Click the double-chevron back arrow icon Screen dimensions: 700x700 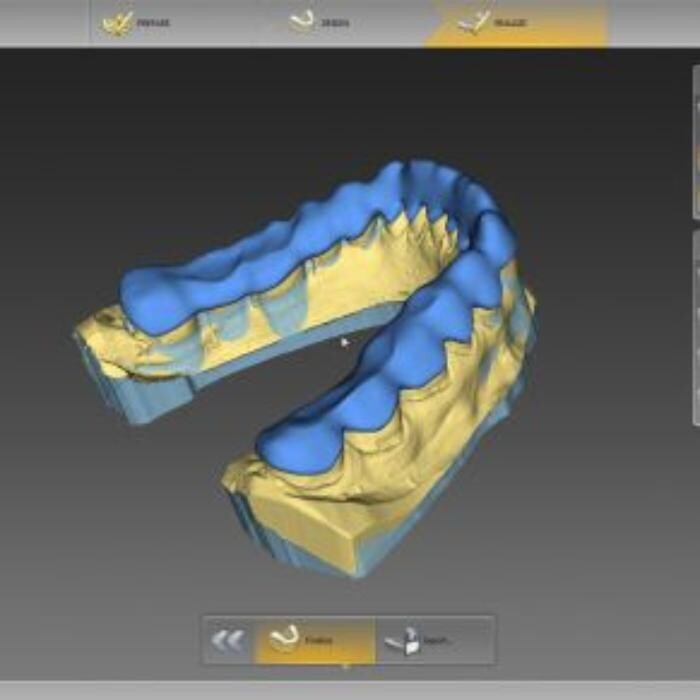pos(228,640)
